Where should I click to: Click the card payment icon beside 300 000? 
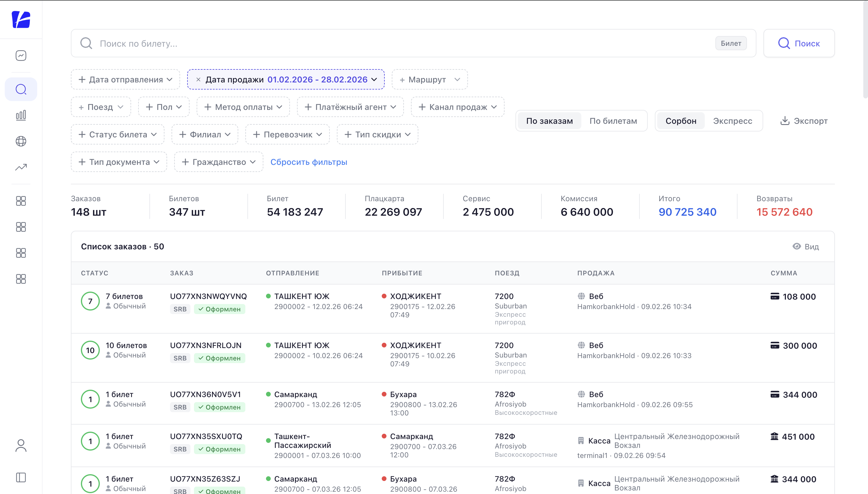coord(775,345)
